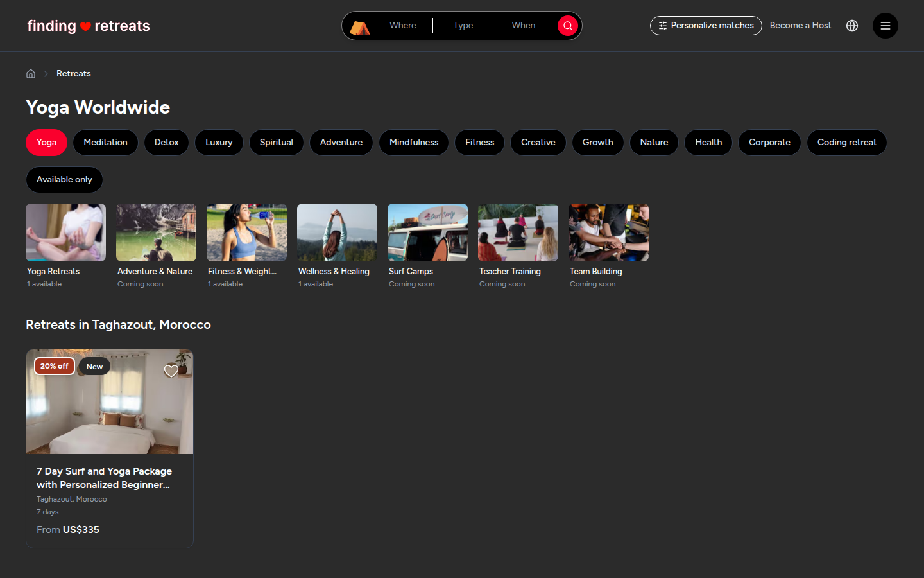Click the red search magnifier button
This screenshot has height=578, width=924.
pos(568,26)
